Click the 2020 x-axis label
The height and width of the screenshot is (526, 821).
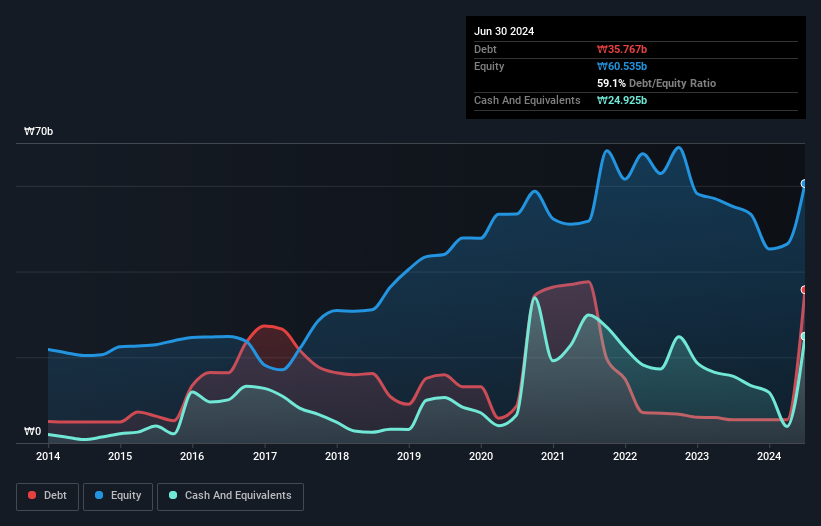[x=481, y=456]
